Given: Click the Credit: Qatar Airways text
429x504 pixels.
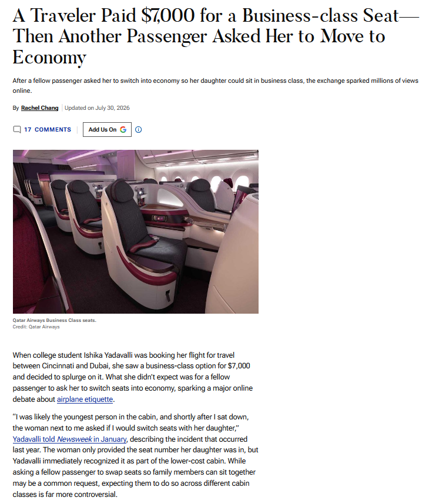Looking at the screenshot, I should pyautogui.click(x=36, y=327).
